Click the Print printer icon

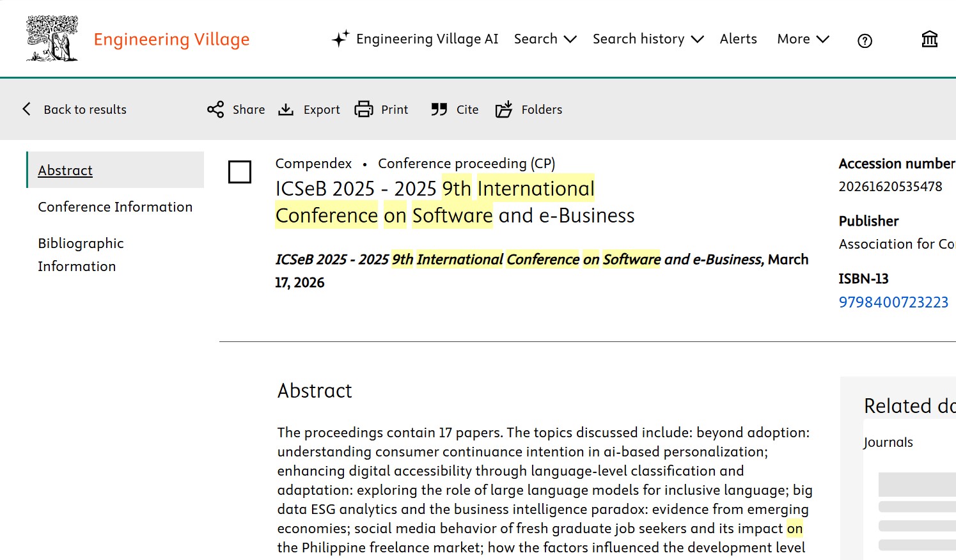364,109
